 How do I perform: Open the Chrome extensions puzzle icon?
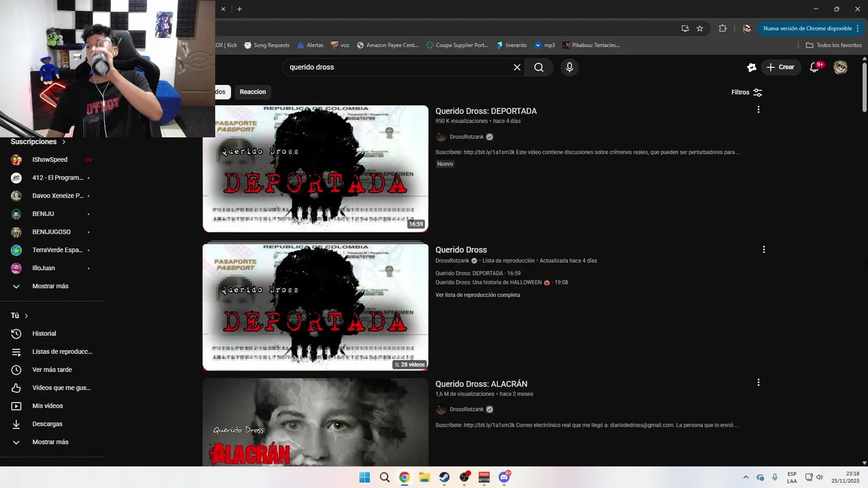pyautogui.click(x=722, y=28)
